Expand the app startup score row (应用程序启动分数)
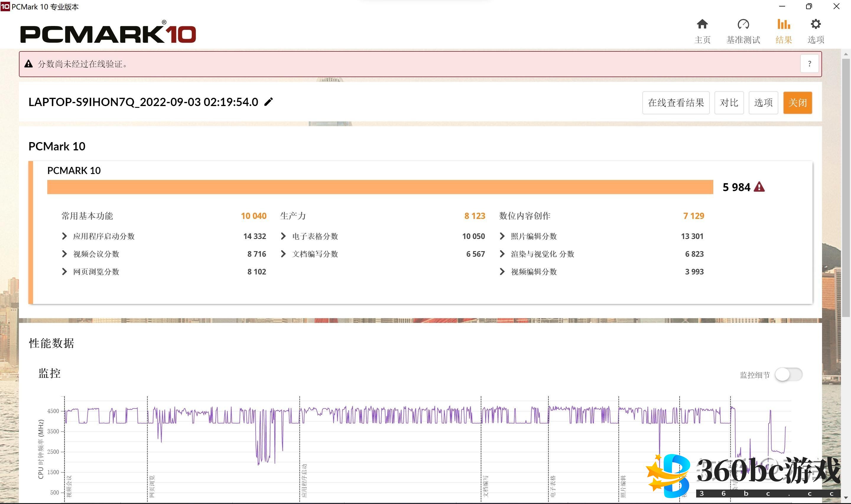851x504 pixels. coord(64,236)
